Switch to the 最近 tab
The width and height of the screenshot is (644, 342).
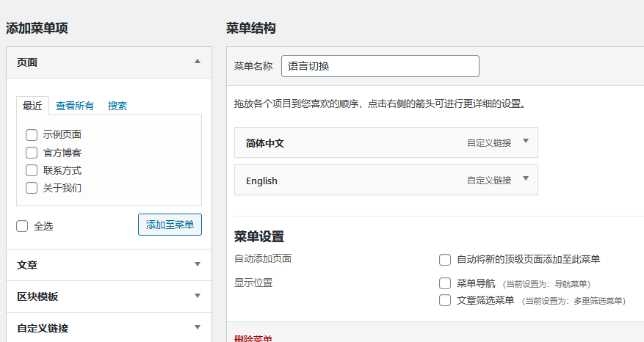tap(32, 106)
